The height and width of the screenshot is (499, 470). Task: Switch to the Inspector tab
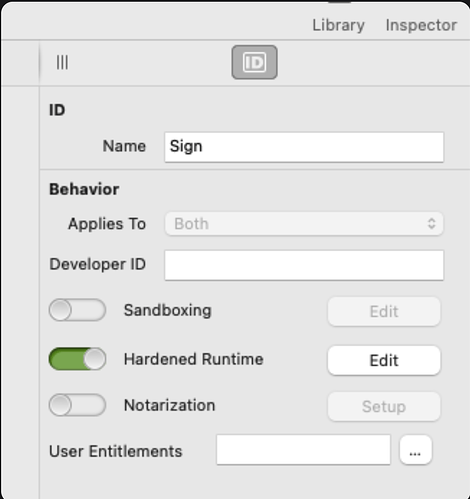point(421,25)
